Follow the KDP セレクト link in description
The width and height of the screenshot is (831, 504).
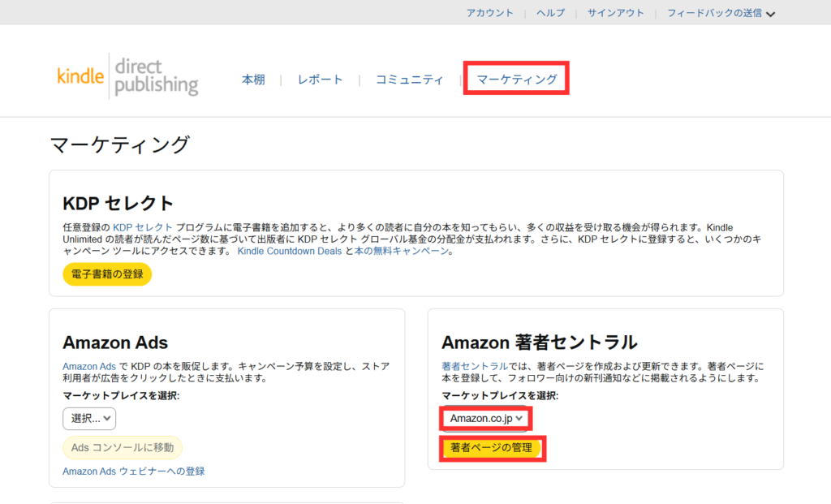(x=142, y=227)
